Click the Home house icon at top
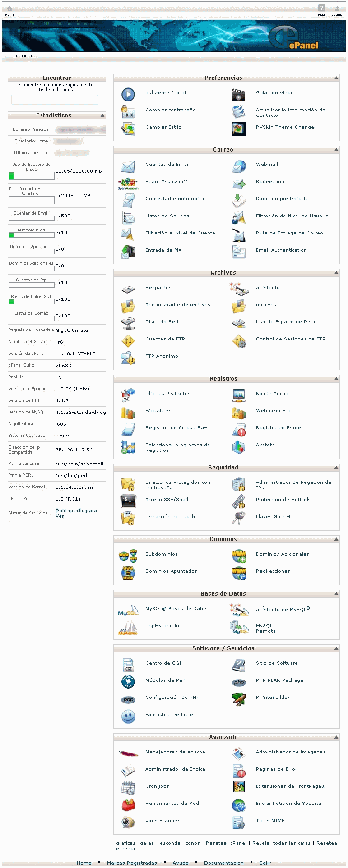 coord(9,9)
